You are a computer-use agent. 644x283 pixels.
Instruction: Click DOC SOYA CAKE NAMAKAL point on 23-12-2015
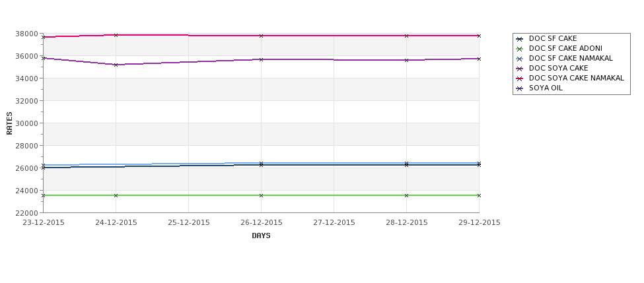click(x=44, y=38)
